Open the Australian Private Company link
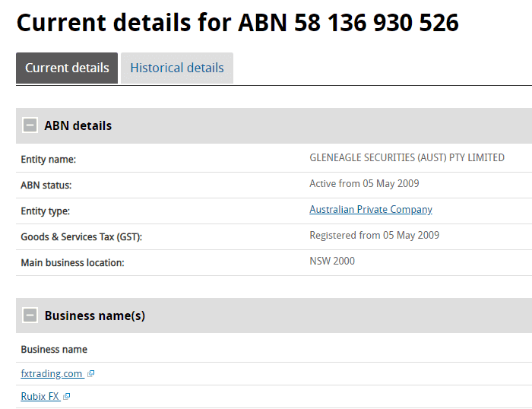Image resolution: width=532 pixels, height=409 pixels. tap(370, 210)
